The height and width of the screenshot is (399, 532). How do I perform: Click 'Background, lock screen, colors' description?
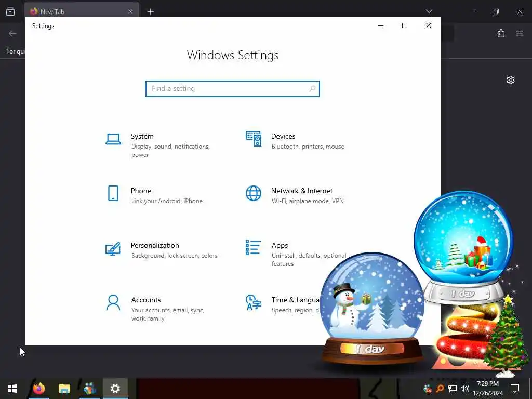175,256
